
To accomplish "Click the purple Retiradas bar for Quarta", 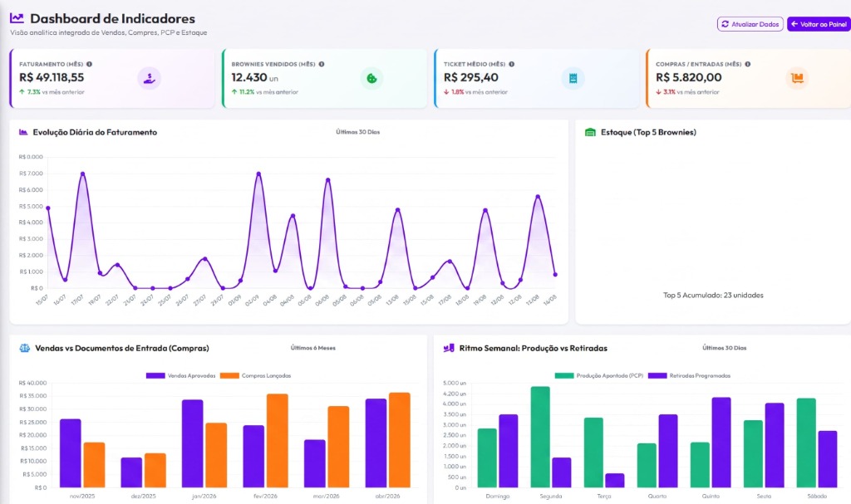I will pos(667,451).
